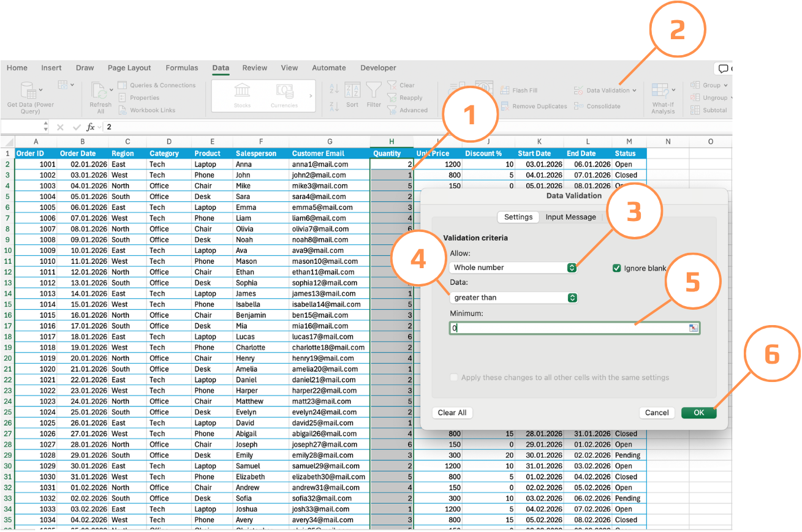This screenshot has height=532, width=802.
Task: Select column H header
Action: point(392,142)
